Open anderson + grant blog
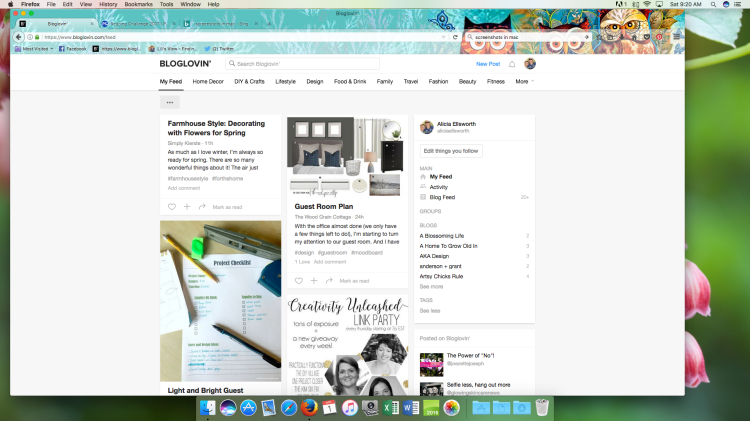750x421 pixels. click(441, 266)
